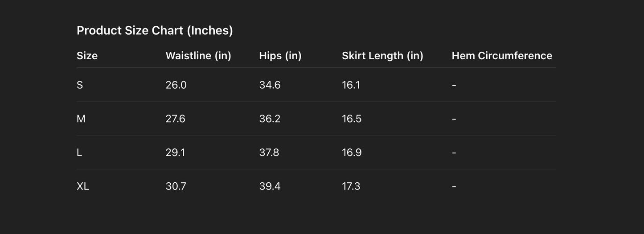This screenshot has width=644, height=234.
Task: Select the 34.6 hips value
Action: pyautogui.click(x=270, y=85)
